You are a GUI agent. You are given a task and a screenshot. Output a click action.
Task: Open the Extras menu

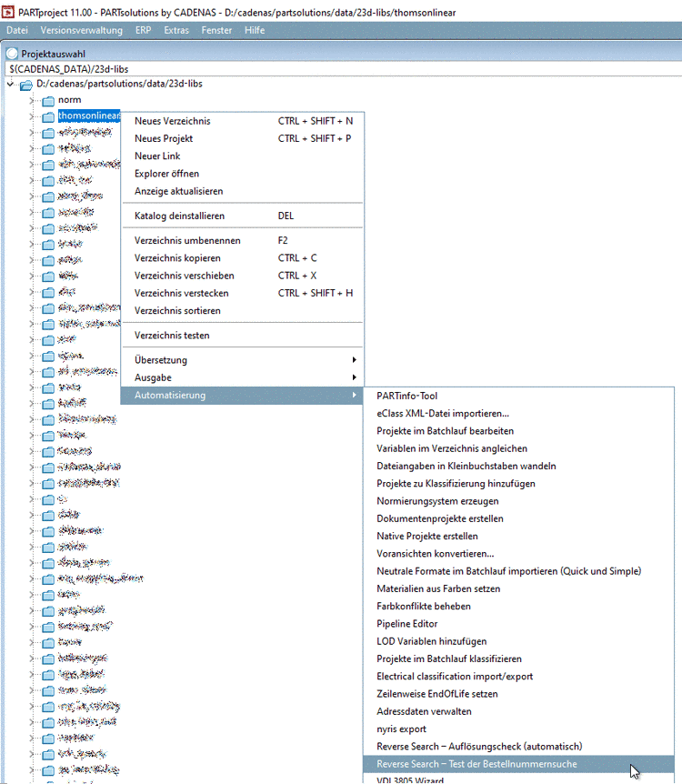176,30
